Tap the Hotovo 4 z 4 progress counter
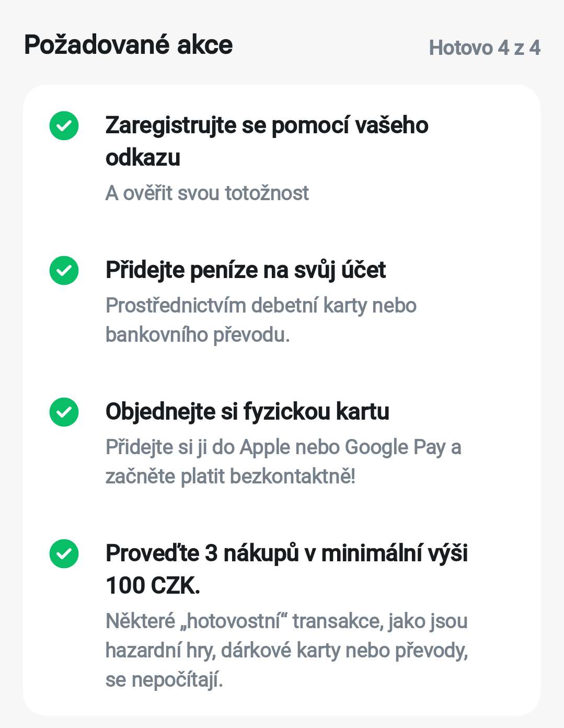 click(x=485, y=48)
